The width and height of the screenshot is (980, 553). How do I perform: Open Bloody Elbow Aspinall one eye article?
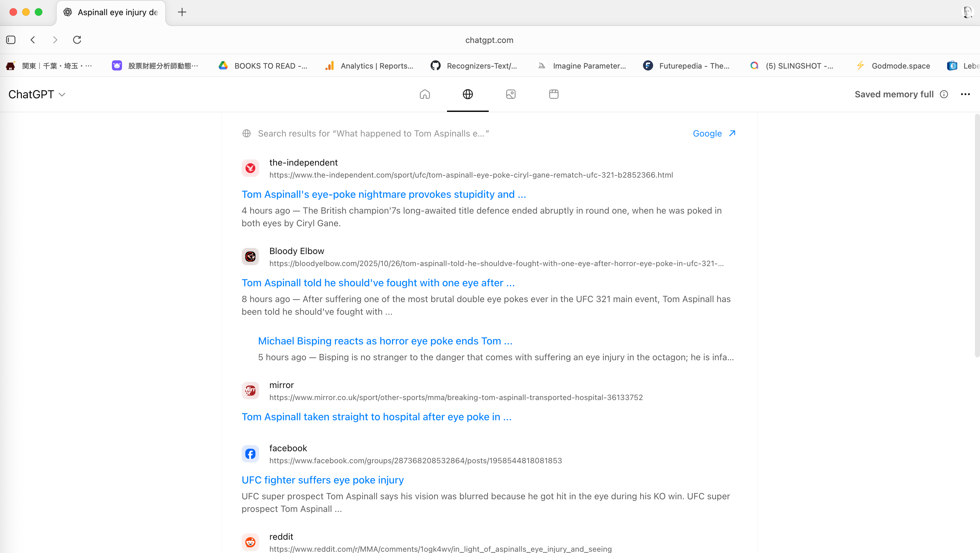378,283
